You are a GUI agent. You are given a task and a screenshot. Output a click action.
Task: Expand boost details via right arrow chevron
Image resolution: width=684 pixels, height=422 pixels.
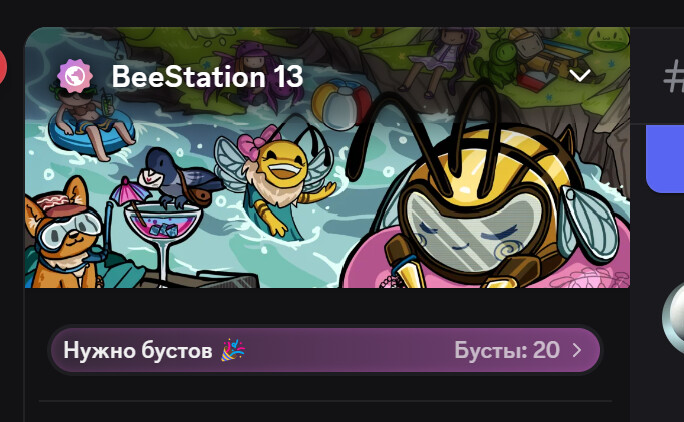tap(577, 350)
